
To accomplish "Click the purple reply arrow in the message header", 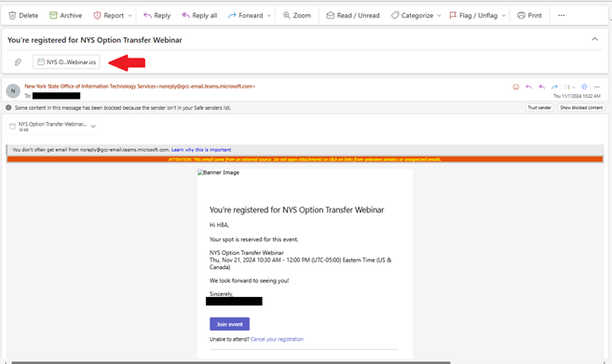I will (528, 87).
